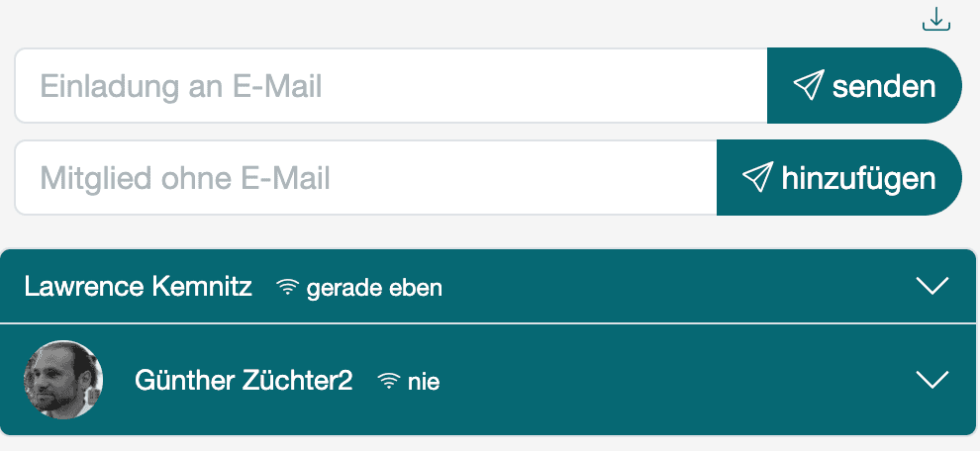Open the Günther Züchter2 row in empty header area
The width and height of the screenshot is (980, 451).
coord(673,381)
